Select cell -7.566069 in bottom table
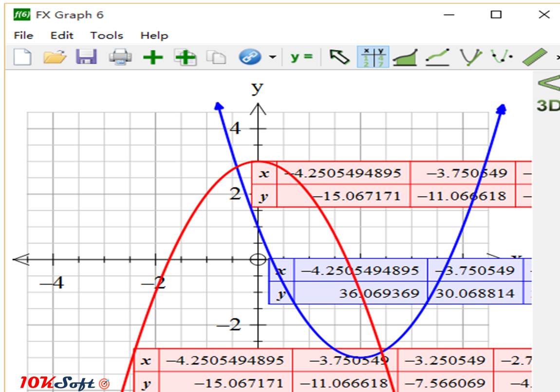The height and width of the screenshot is (392, 560). (x=446, y=383)
